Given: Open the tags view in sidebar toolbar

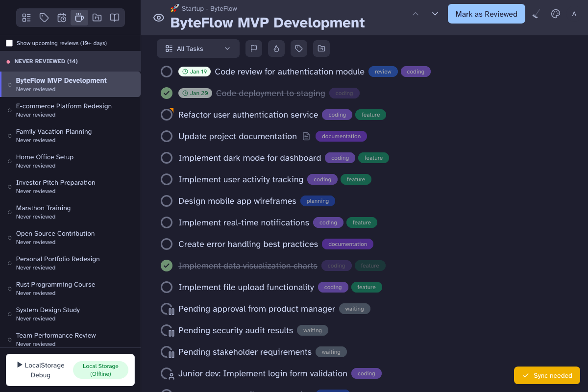Looking at the screenshot, I should click(x=44, y=18).
